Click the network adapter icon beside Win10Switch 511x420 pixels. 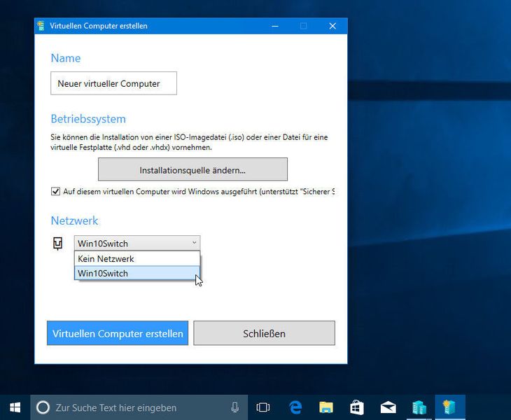[57, 244]
